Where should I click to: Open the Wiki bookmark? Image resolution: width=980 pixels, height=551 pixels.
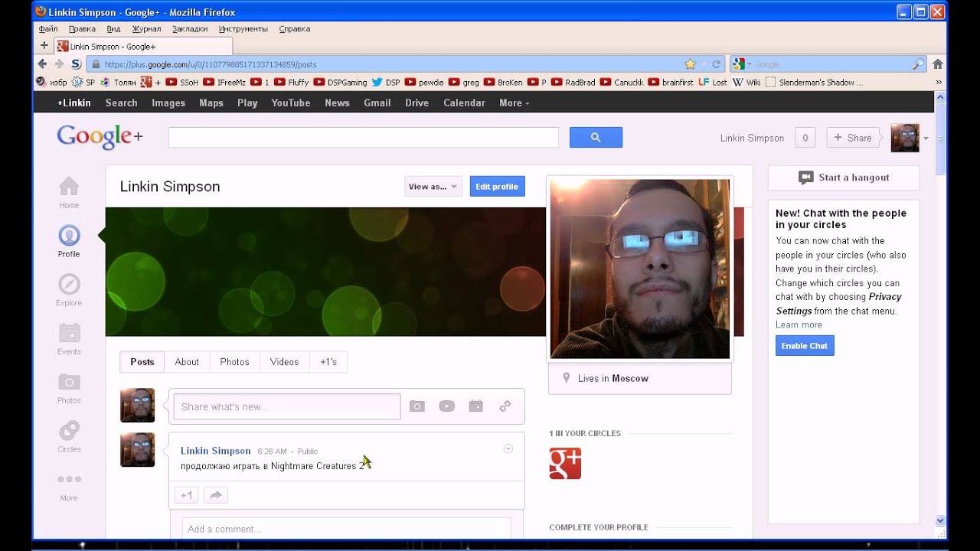click(746, 82)
